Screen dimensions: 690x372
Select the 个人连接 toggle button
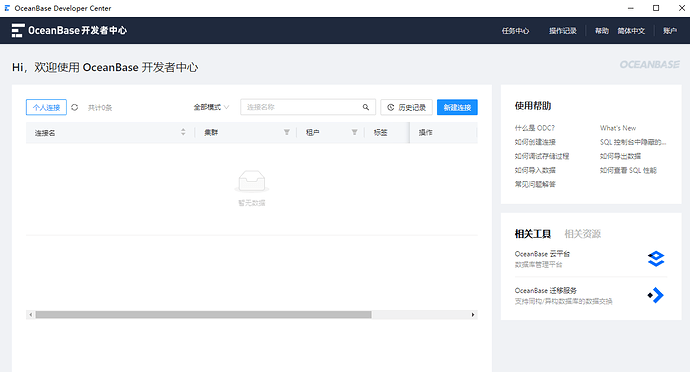[46, 107]
